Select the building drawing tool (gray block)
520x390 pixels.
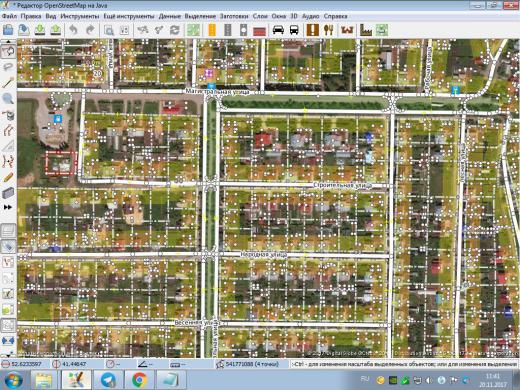click(8, 193)
